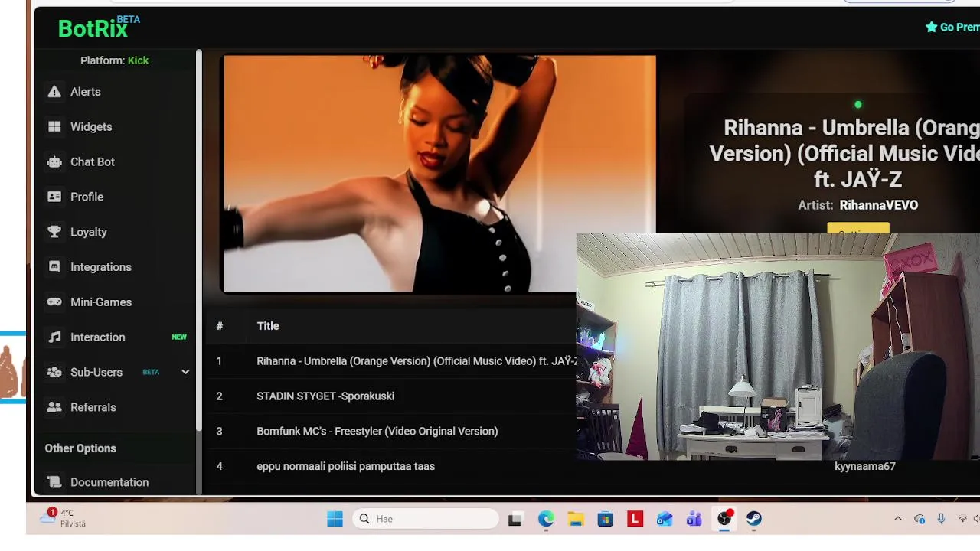Open Outlook from the taskbar

pyautogui.click(x=665, y=519)
